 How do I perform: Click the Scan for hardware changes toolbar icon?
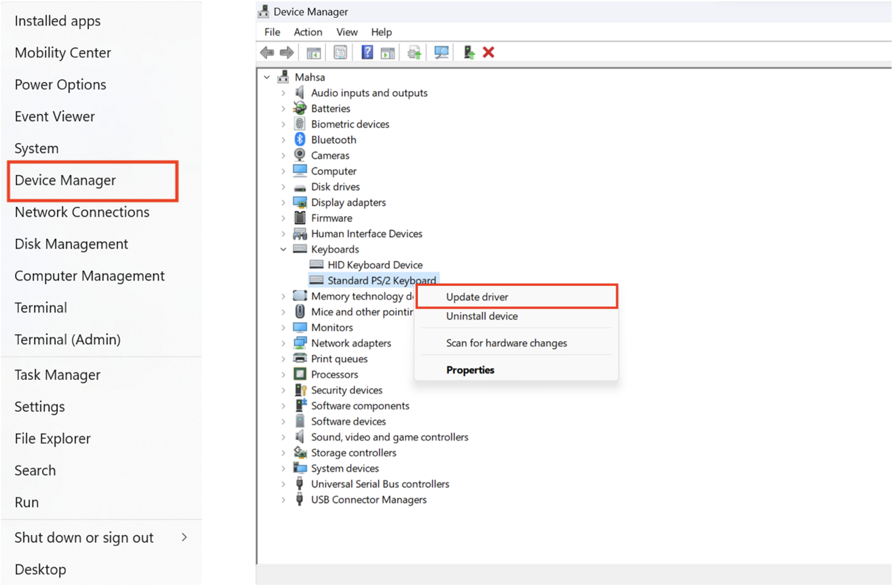coord(441,52)
